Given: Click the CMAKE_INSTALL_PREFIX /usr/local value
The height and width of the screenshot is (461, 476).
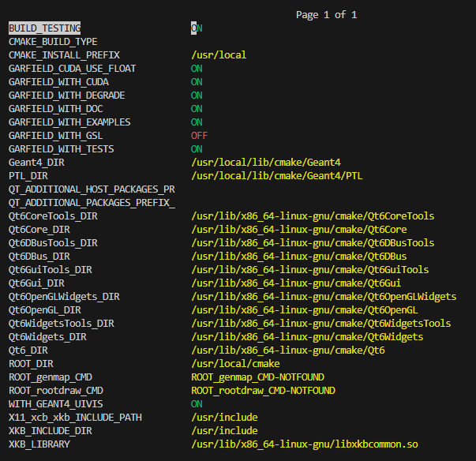Looking at the screenshot, I should click(x=219, y=55).
